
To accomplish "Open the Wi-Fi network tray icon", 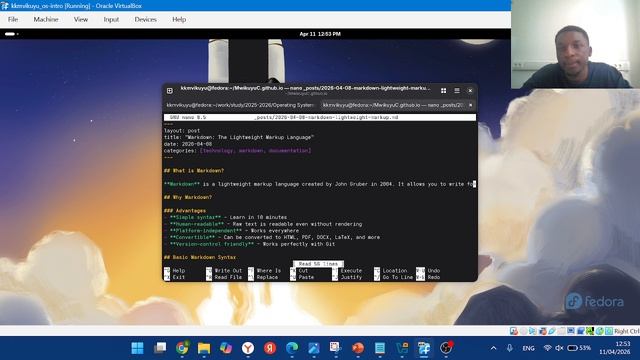I will click(548, 348).
